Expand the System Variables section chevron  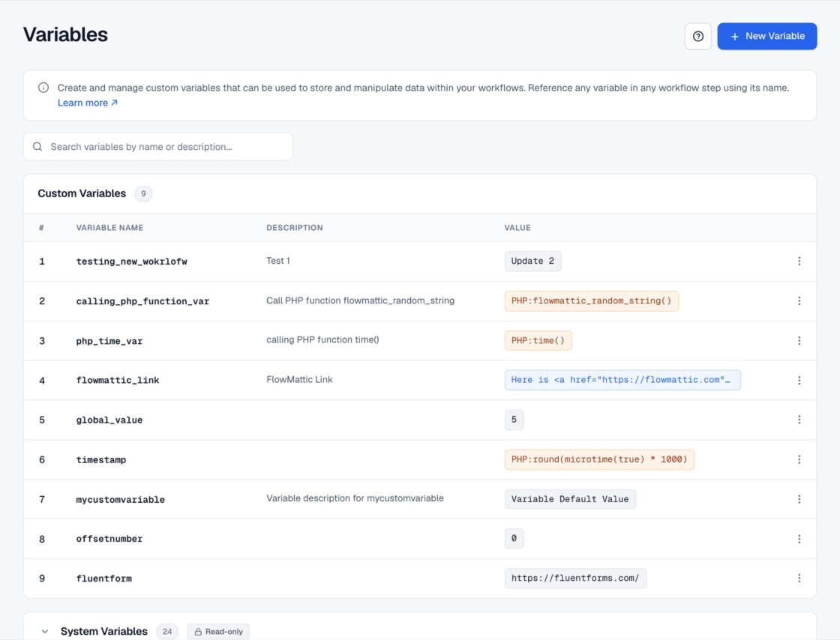(45, 632)
